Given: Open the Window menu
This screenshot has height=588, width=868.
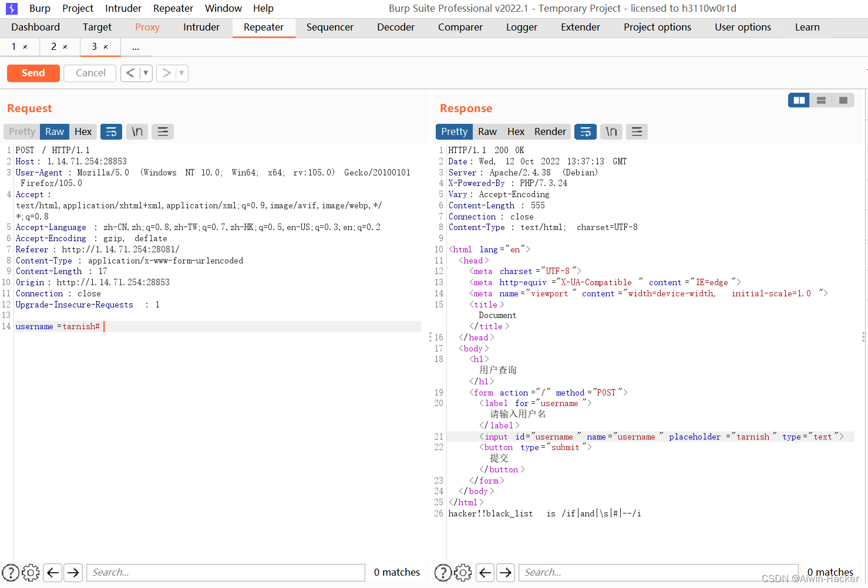Looking at the screenshot, I should click(223, 8).
